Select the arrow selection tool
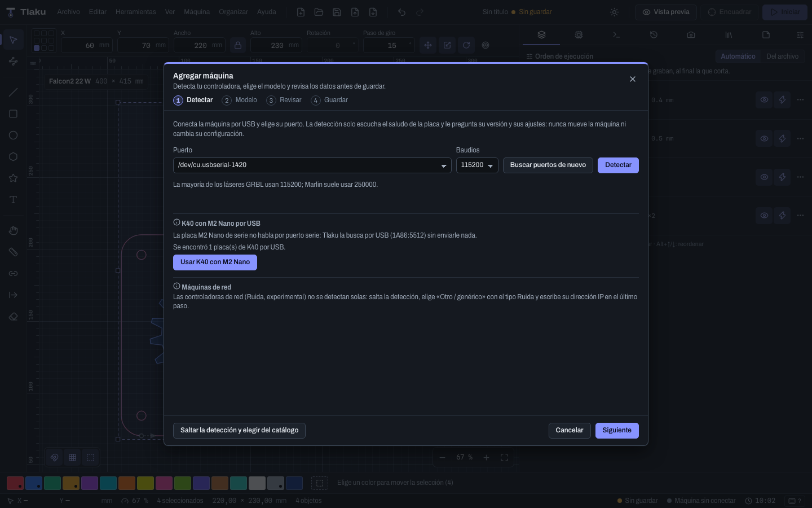 click(13, 40)
